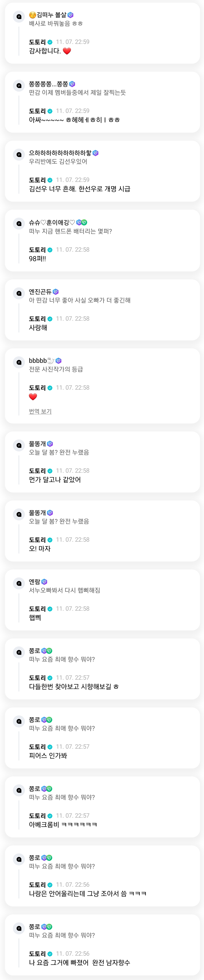The image size is (204, 980).
Task: Click the ghost emoji next to bbbbb
Action: point(51,361)
